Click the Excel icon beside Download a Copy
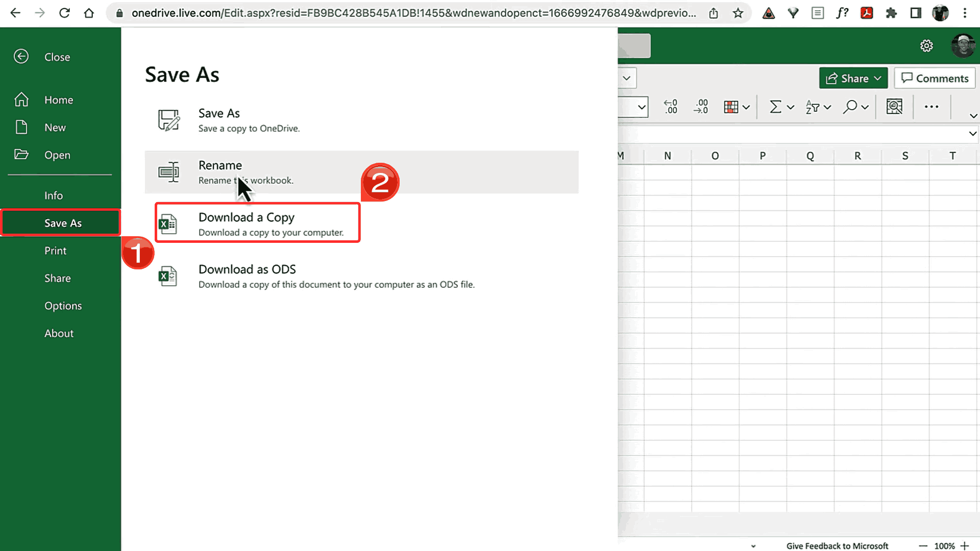This screenshot has width=980, height=551. (168, 224)
